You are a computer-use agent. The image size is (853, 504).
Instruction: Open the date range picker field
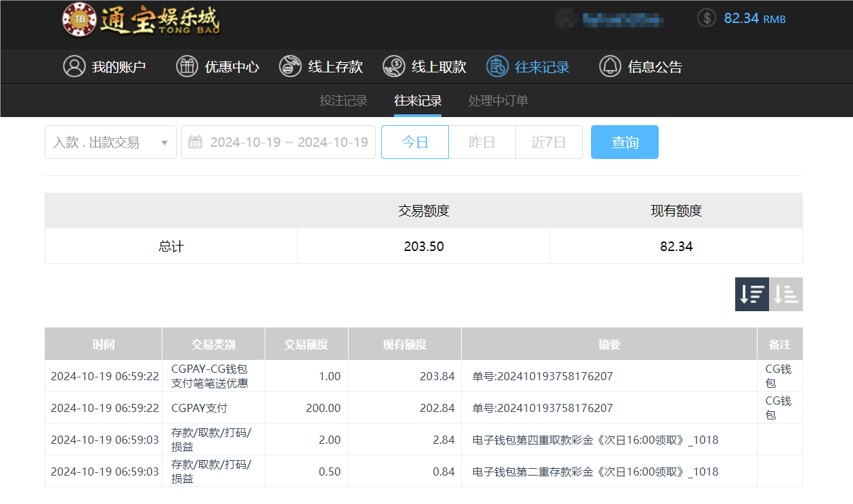click(284, 141)
